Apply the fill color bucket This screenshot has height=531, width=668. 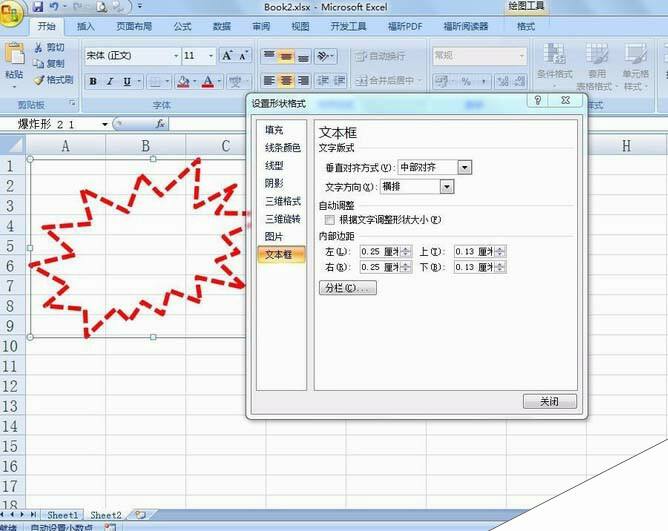[x=183, y=81]
